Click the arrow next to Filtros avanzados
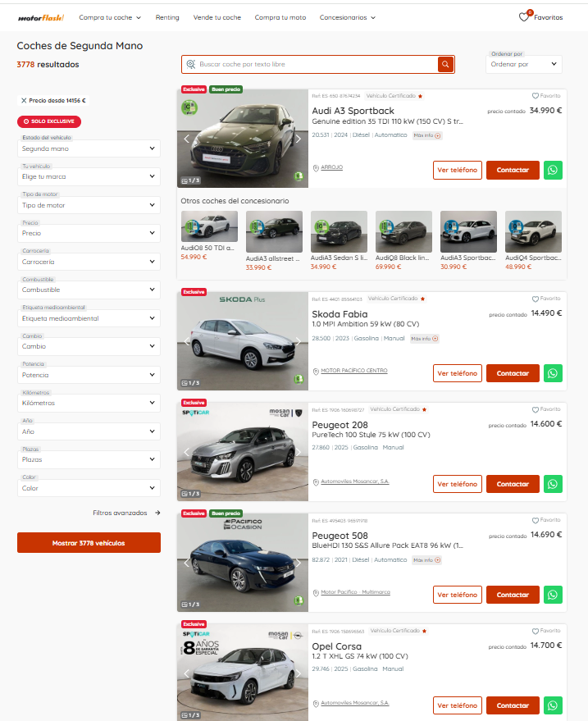This screenshot has width=588, height=721. (157, 513)
